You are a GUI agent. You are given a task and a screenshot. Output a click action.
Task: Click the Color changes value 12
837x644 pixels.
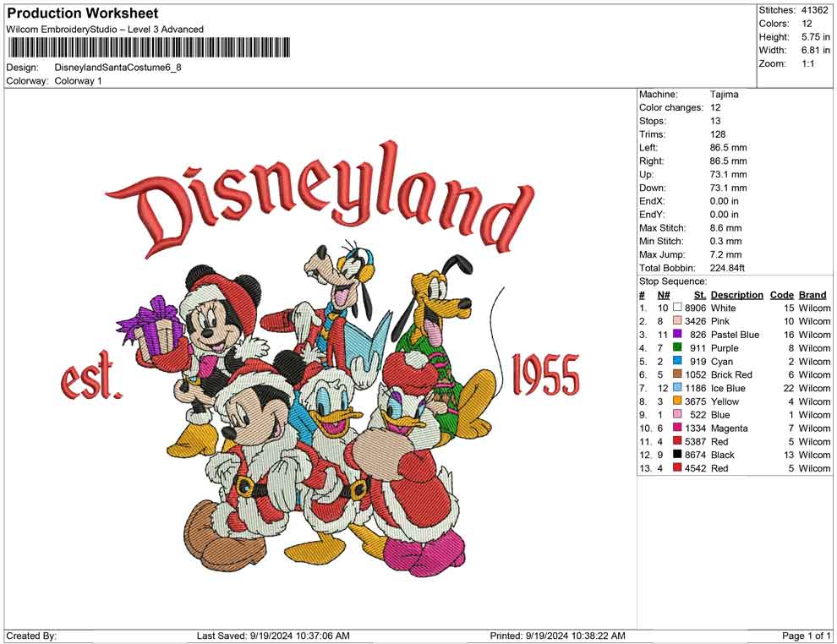tap(715, 108)
